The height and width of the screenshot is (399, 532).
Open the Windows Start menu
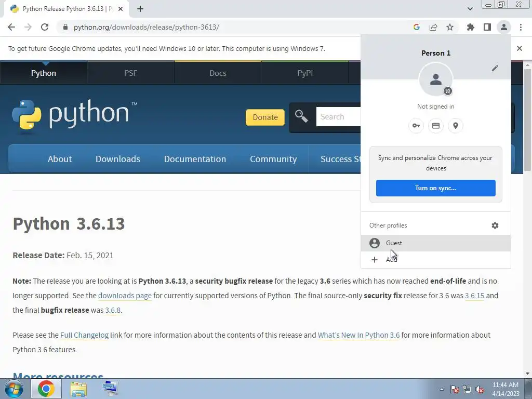[x=14, y=389]
